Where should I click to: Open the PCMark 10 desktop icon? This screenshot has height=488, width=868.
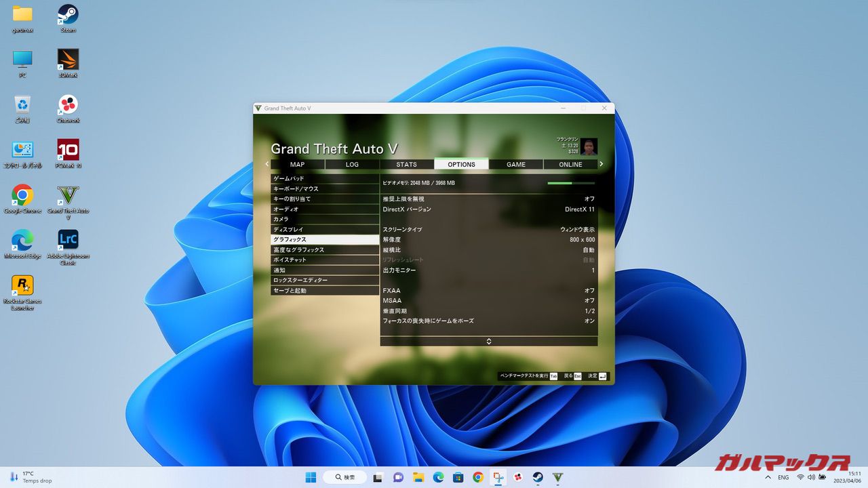[68, 150]
